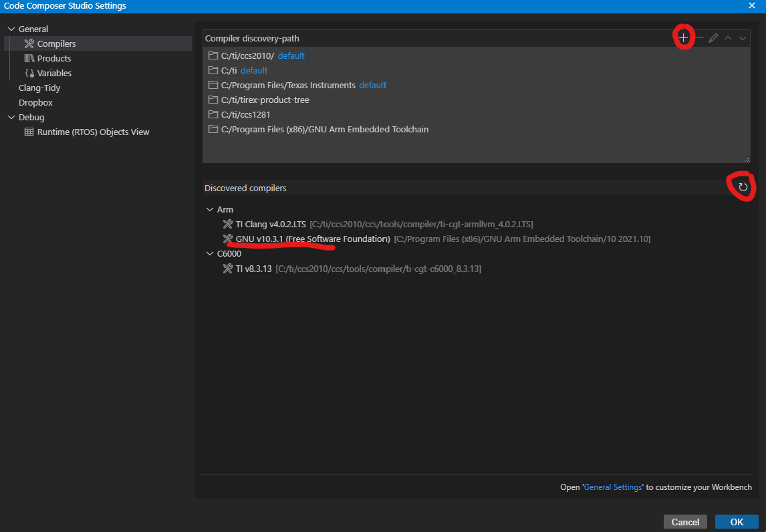Viewport: 766px width, 532px height.
Task: Open Runtime (RTOS) Objects View settings
Action: click(93, 132)
